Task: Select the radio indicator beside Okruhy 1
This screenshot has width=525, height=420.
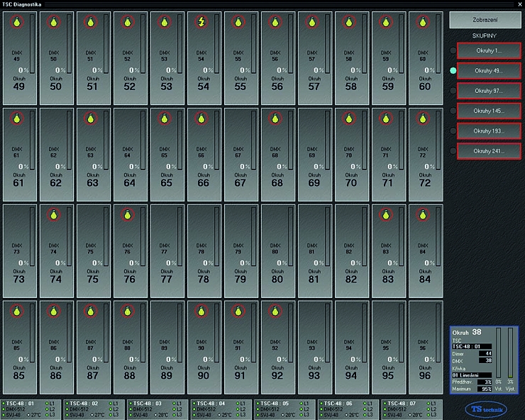Action: (x=453, y=51)
